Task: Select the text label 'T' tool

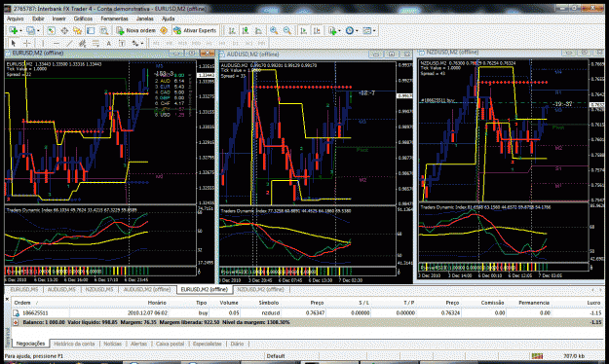Action: coord(122,43)
